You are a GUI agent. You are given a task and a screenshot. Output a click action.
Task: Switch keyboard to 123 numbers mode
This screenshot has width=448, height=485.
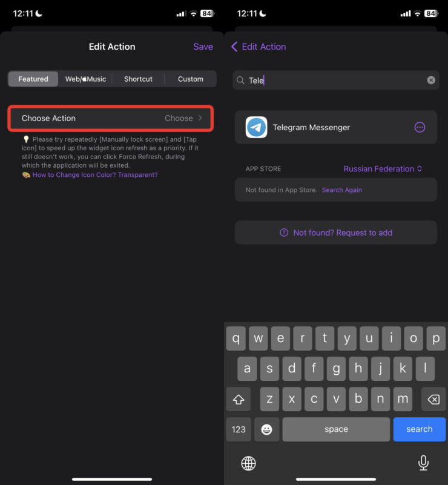(x=239, y=429)
